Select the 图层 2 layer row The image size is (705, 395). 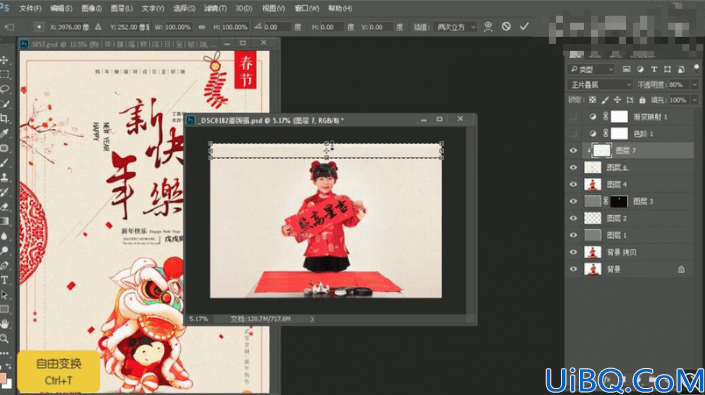[x=629, y=218]
